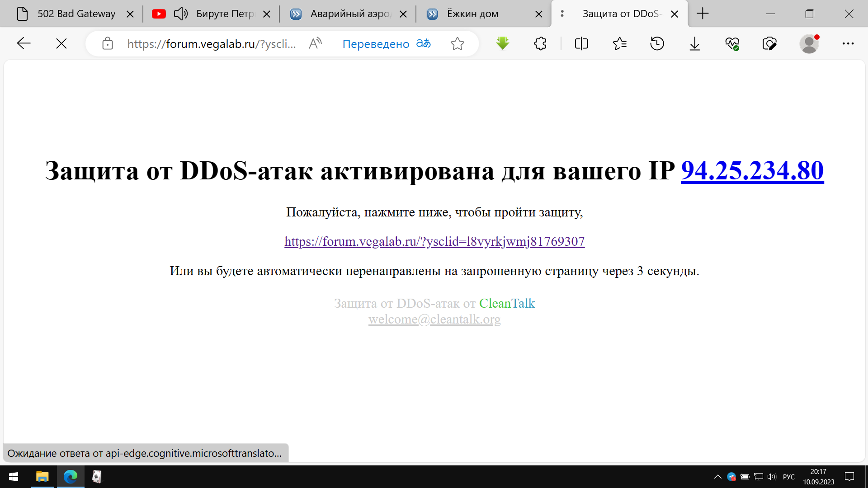Open the Windows Start menu

[x=14, y=477]
